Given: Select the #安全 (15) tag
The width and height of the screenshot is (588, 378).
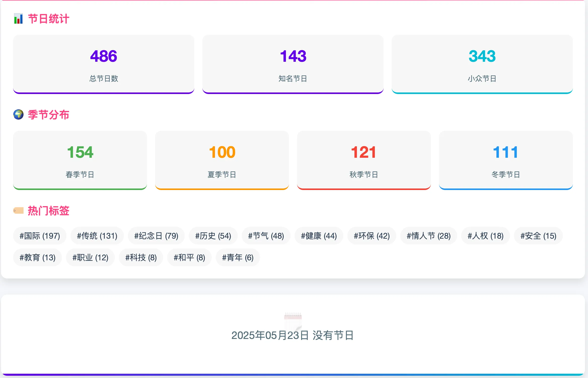Looking at the screenshot, I should click(538, 236).
